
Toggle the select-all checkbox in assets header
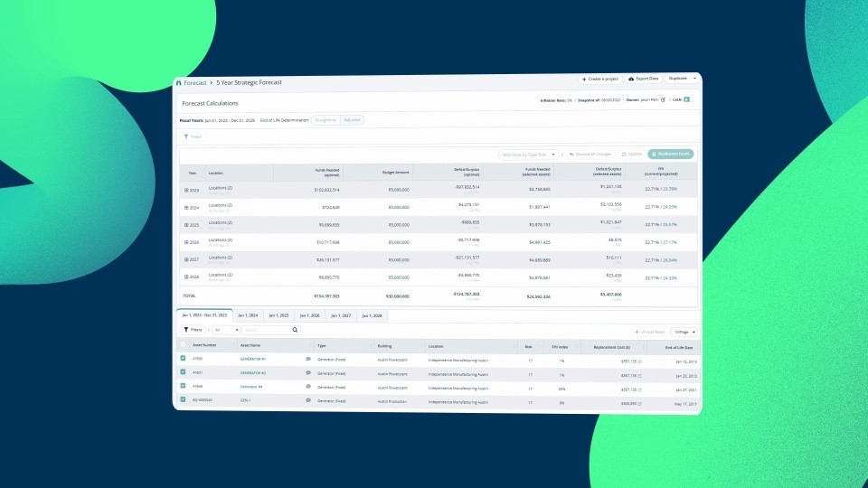(184, 345)
